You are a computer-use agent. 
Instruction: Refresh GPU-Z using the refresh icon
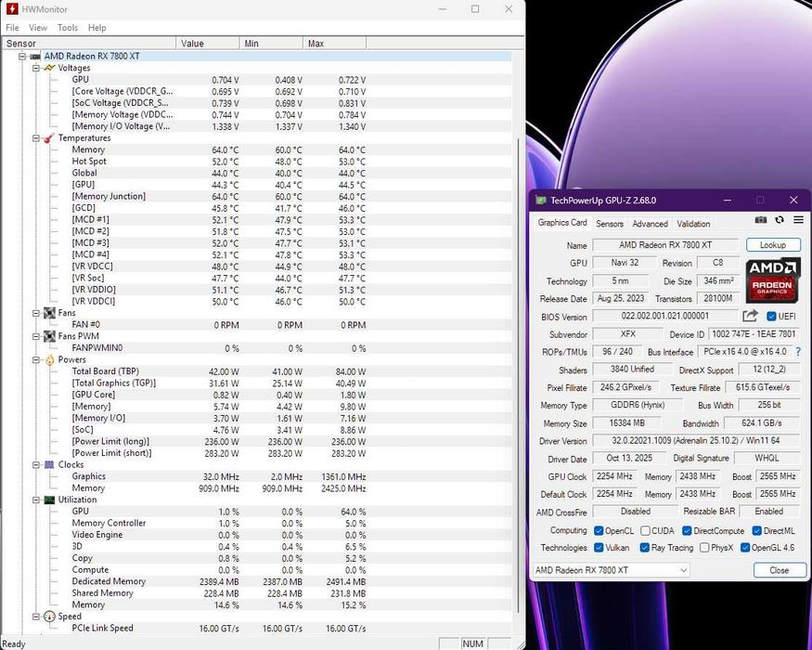coord(780,220)
